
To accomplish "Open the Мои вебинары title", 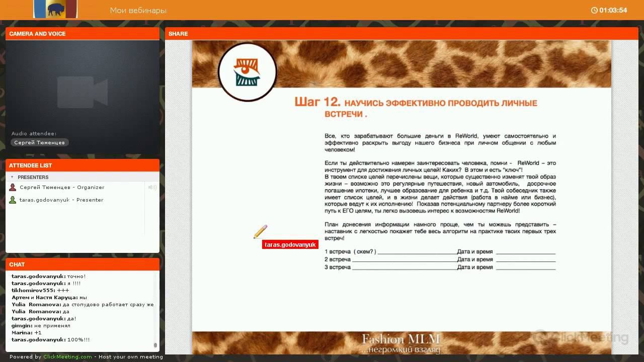I will click(138, 11).
